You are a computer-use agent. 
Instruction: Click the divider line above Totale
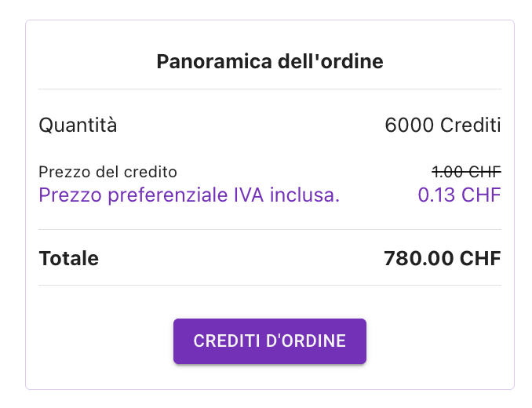tap(269, 229)
